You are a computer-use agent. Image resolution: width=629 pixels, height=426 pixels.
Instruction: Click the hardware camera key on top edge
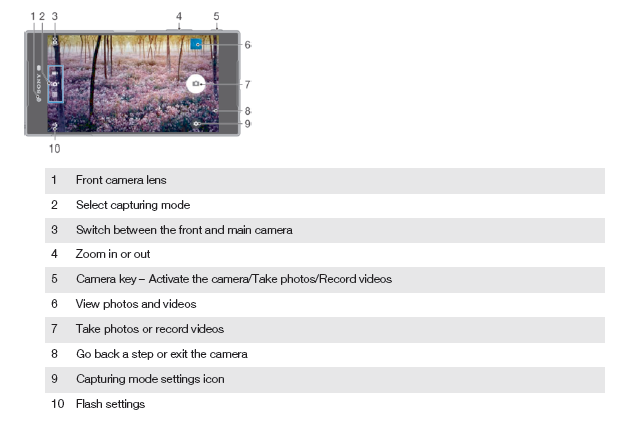tap(217, 30)
